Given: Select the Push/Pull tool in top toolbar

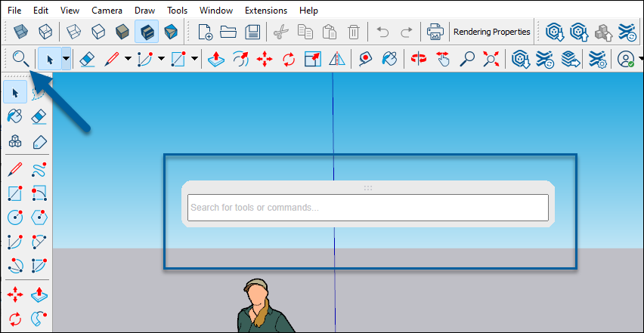Looking at the screenshot, I should tap(215, 58).
